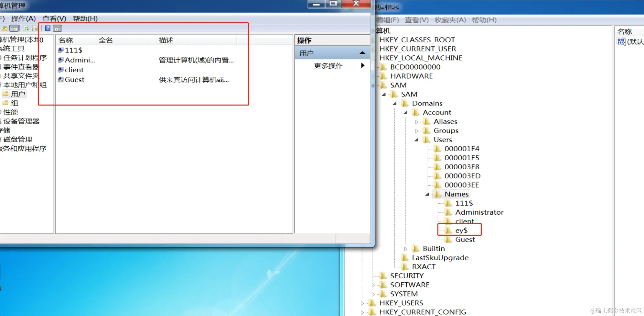Select 事件查看器 in the console tree
This screenshot has width=644, height=316.
(x=21, y=67)
